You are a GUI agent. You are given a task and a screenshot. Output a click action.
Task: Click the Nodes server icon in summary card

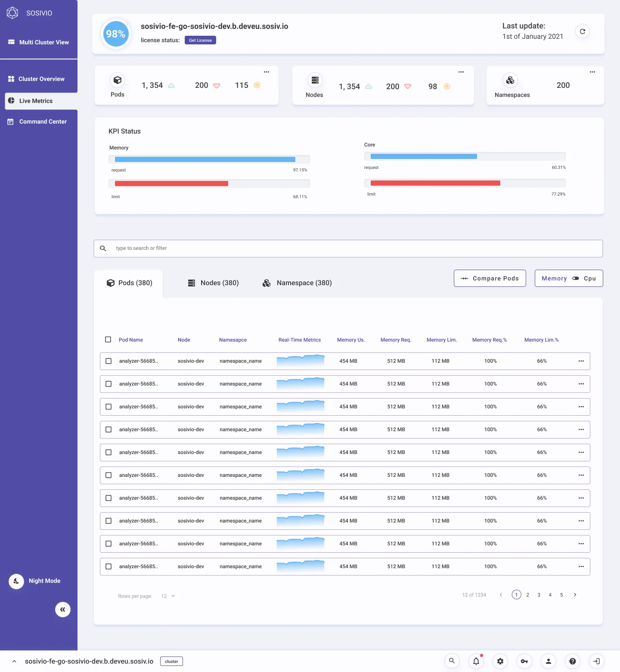pyautogui.click(x=315, y=80)
